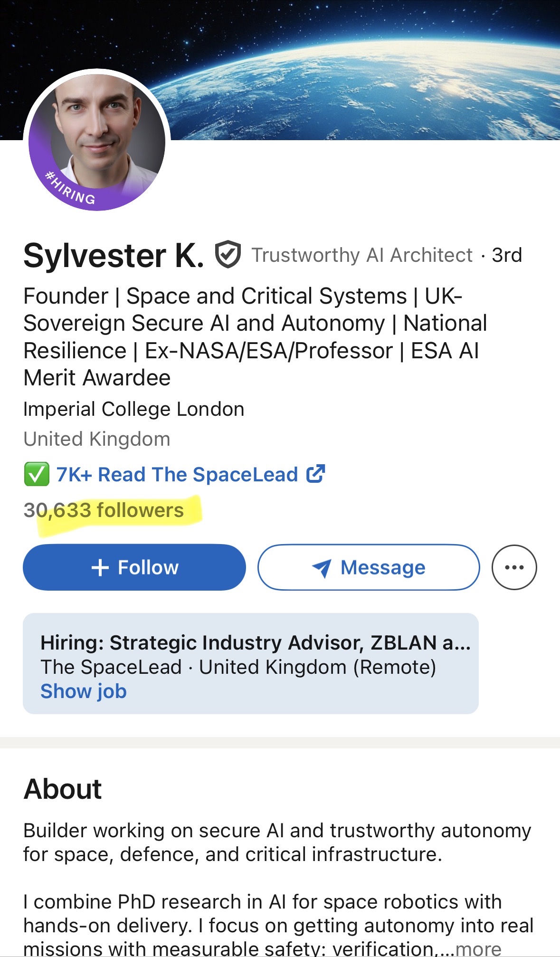Click the external link arrow icon
Viewport: 560px width, 957px height.
(x=316, y=474)
